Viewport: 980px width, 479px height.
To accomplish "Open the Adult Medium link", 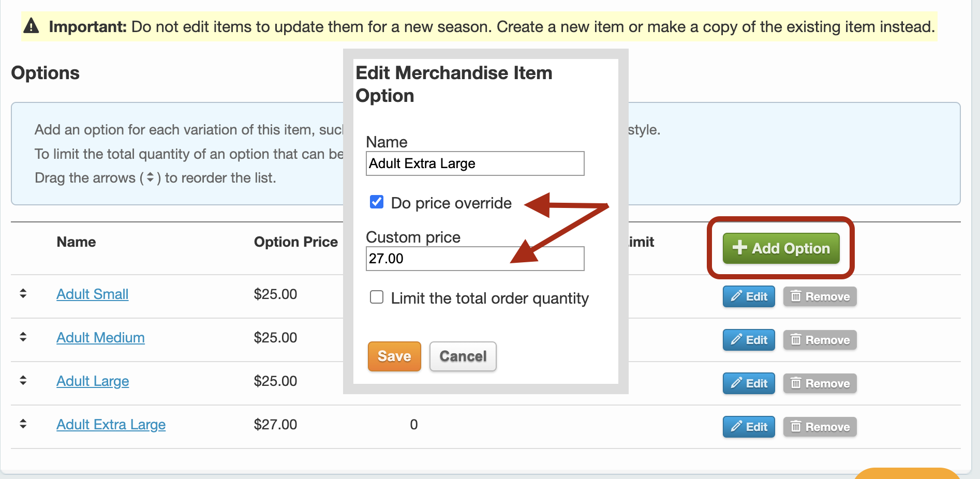I will (x=100, y=338).
